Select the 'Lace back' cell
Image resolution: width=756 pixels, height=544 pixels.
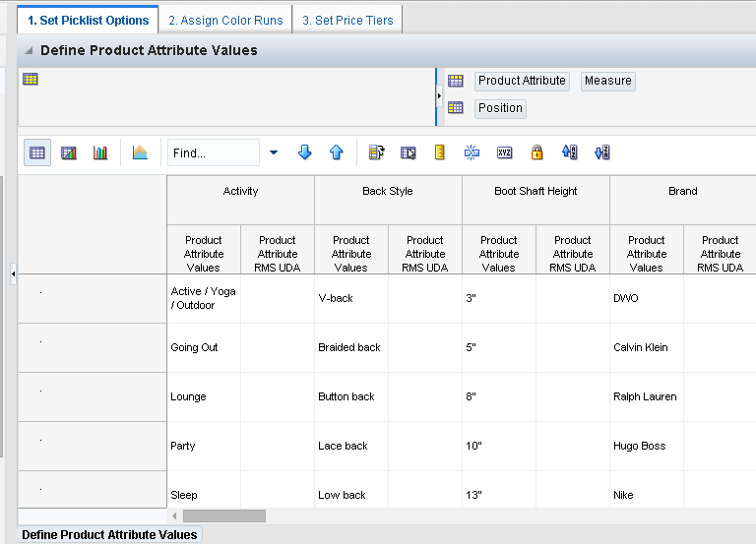coord(351,446)
